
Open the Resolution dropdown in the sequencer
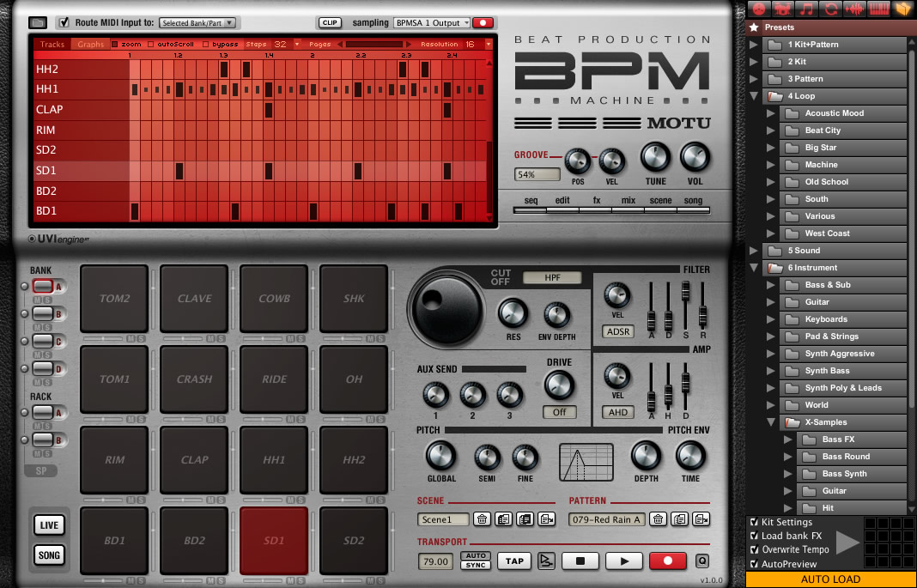489,45
